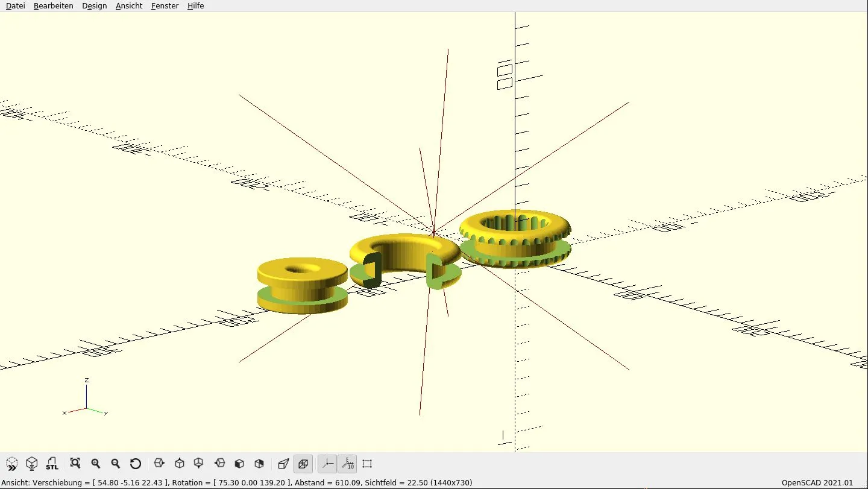
Task: Open the Fenster menu
Action: click(165, 6)
